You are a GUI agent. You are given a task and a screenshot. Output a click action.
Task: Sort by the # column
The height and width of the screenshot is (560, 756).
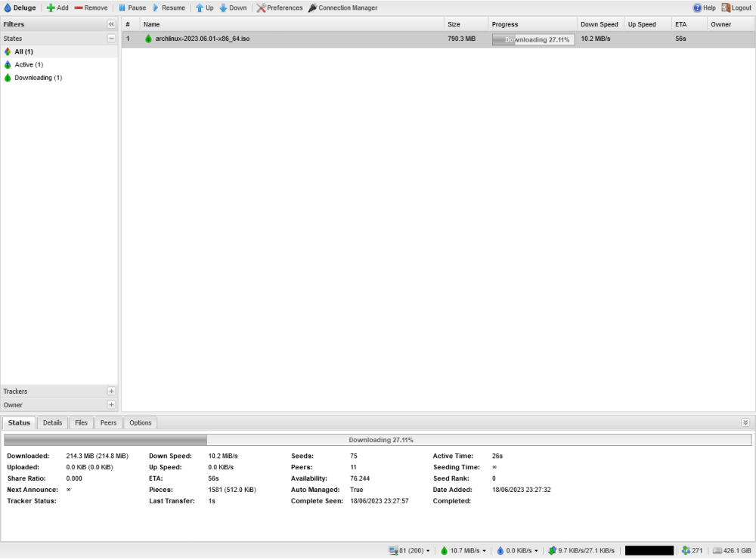tap(131, 24)
